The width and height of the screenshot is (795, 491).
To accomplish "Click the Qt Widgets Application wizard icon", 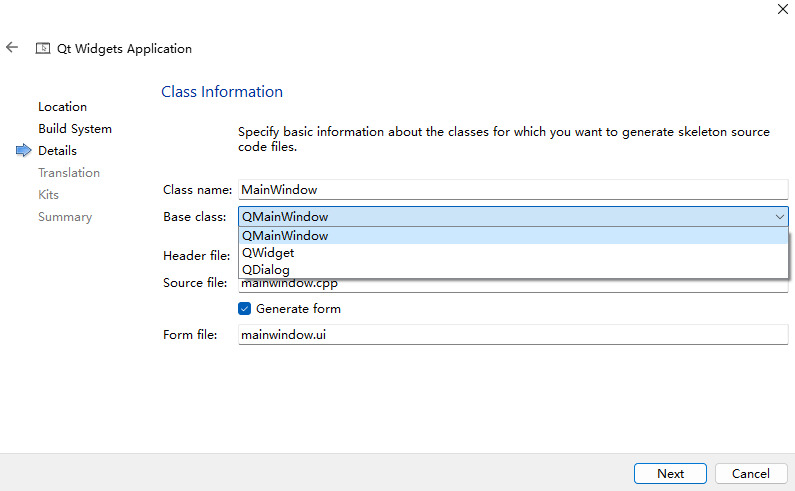I will tap(43, 48).
